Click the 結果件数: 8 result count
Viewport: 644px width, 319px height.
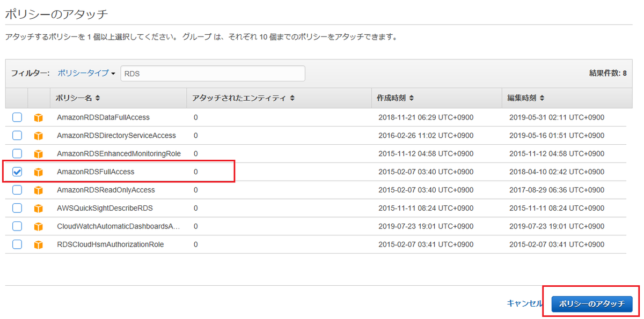click(608, 73)
